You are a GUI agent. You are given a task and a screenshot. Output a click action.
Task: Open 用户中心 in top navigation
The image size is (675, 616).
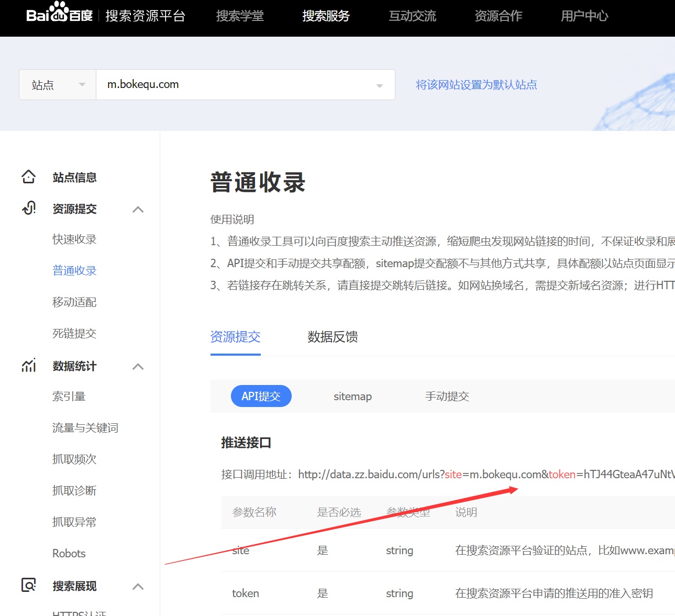tap(584, 16)
